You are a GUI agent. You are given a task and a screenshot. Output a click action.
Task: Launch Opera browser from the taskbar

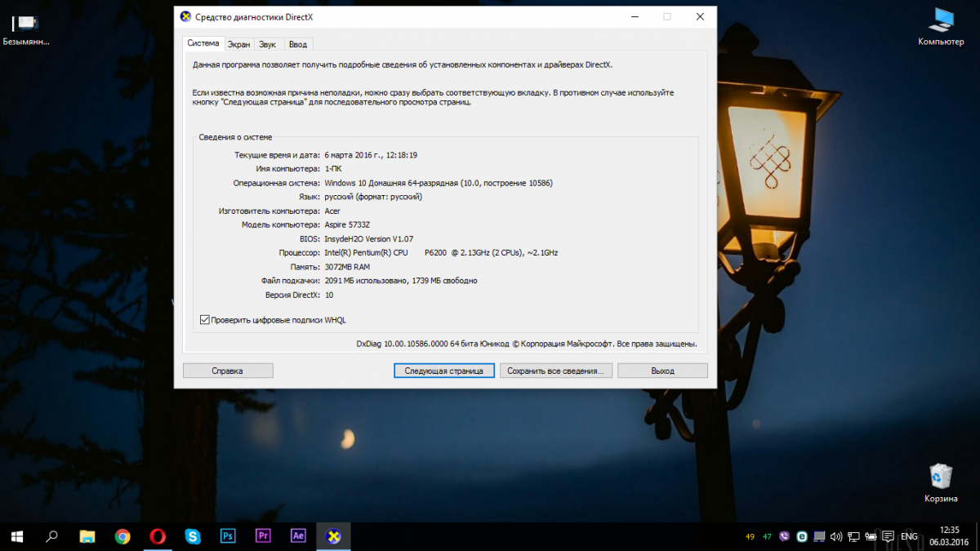click(x=158, y=536)
